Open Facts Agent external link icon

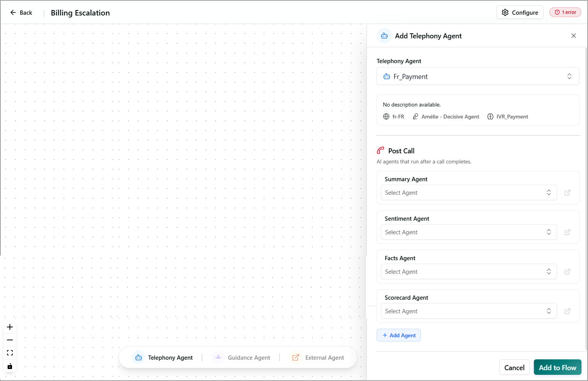[567, 272]
